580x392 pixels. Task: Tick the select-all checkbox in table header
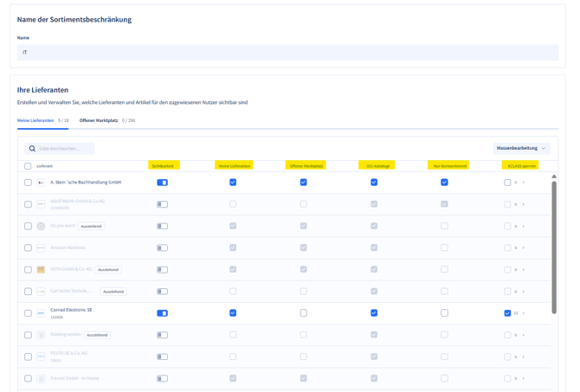click(28, 166)
